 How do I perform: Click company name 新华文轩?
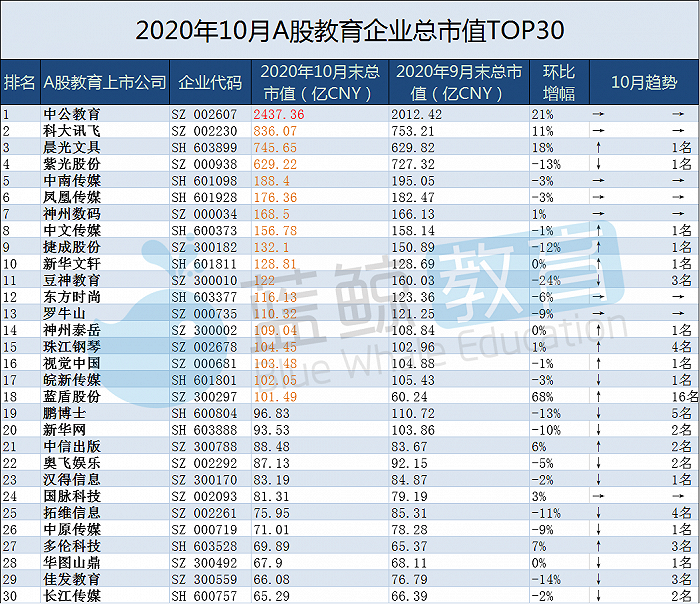click(72, 264)
